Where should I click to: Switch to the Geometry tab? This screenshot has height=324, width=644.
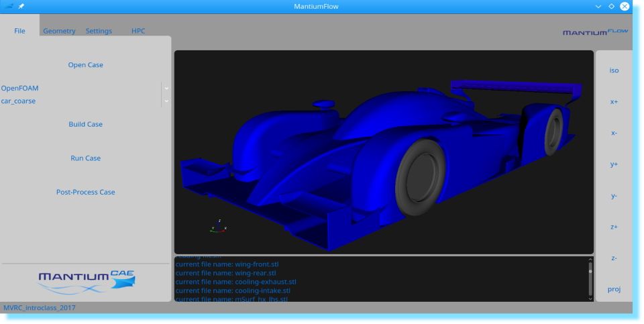[59, 31]
